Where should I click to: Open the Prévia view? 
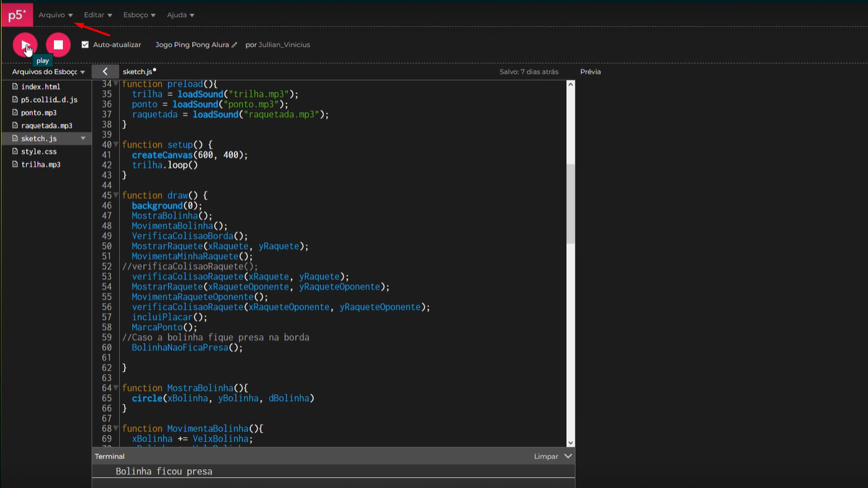(x=590, y=71)
